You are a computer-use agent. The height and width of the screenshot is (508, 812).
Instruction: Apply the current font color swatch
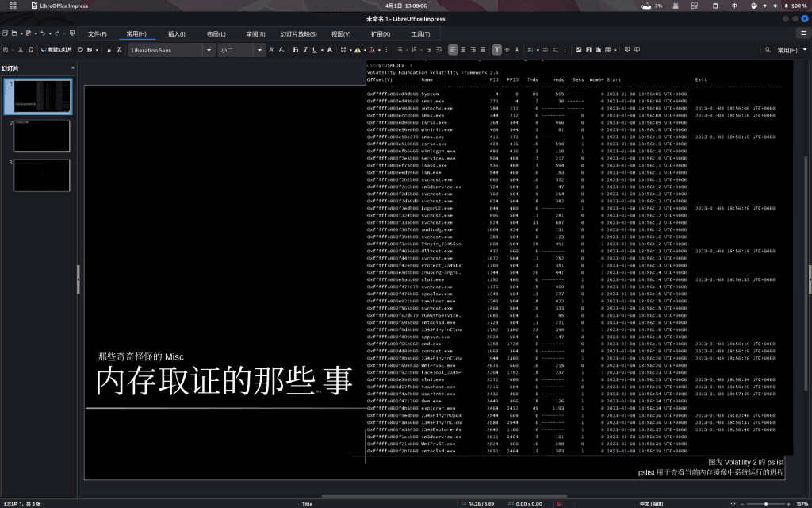[372, 50]
